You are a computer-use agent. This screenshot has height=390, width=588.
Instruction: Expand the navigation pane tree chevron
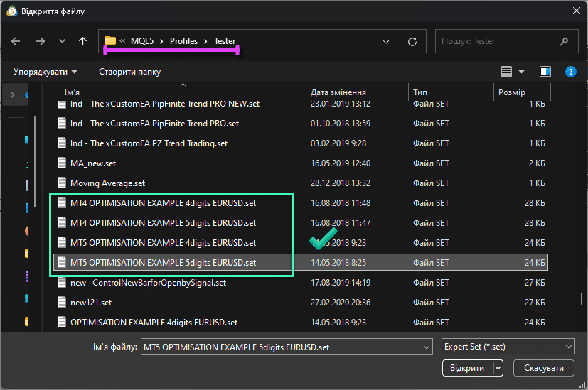[12, 94]
